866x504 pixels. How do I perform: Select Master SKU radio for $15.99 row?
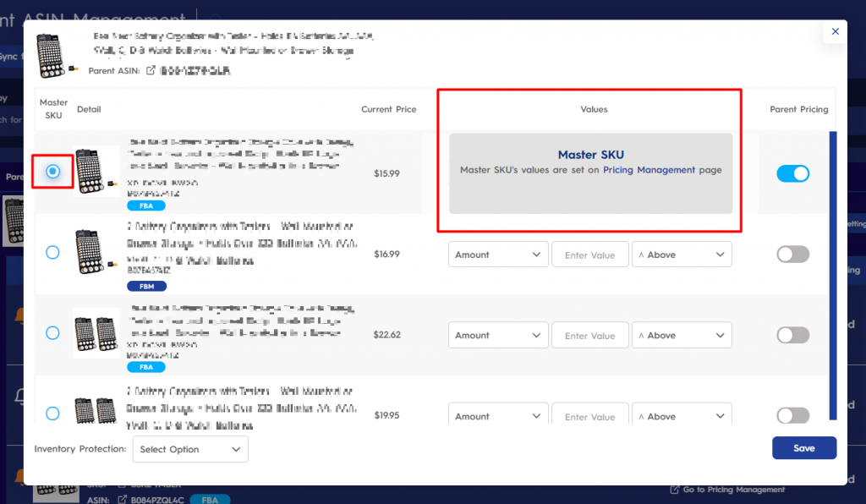(52, 172)
